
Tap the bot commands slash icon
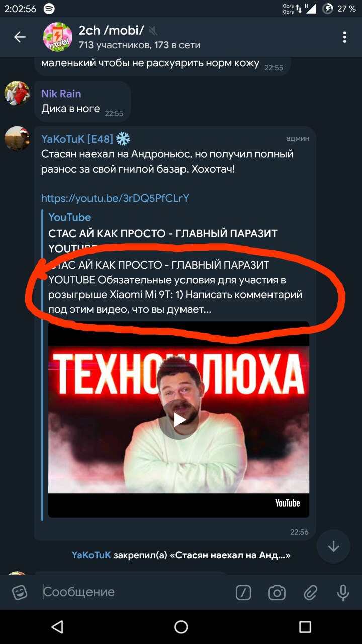point(243,593)
